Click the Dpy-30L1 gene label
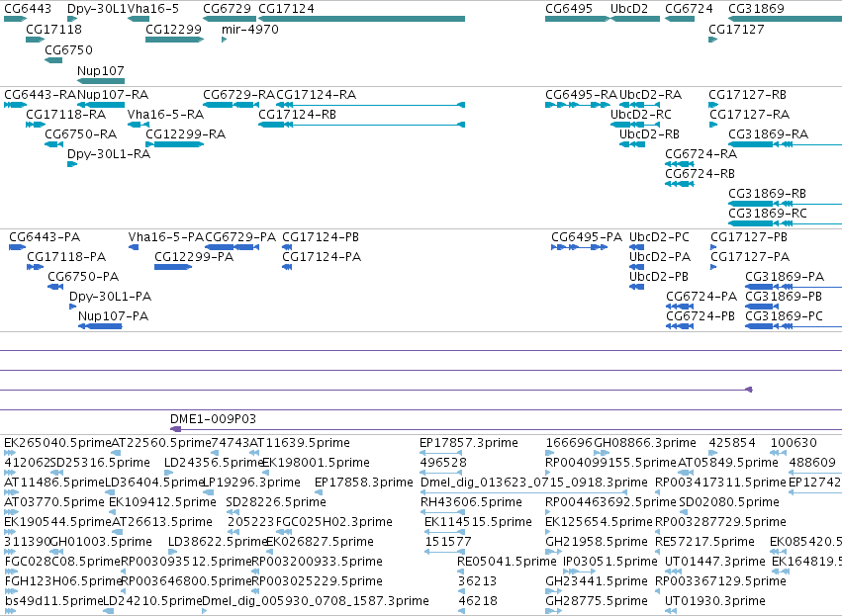The height and width of the screenshot is (616, 842). [97, 9]
